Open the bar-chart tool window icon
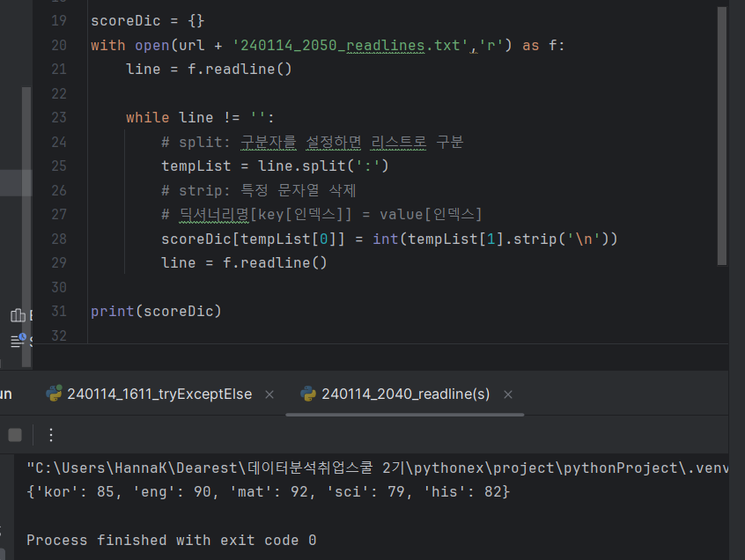The height and width of the screenshot is (560, 745). click(x=18, y=315)
